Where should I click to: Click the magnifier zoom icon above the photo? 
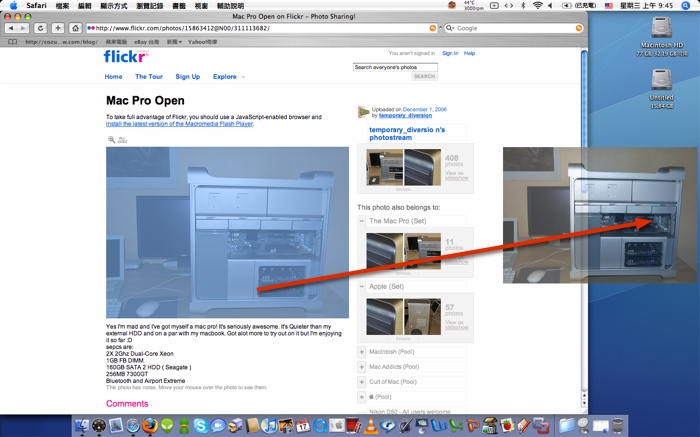click(111, 140)
